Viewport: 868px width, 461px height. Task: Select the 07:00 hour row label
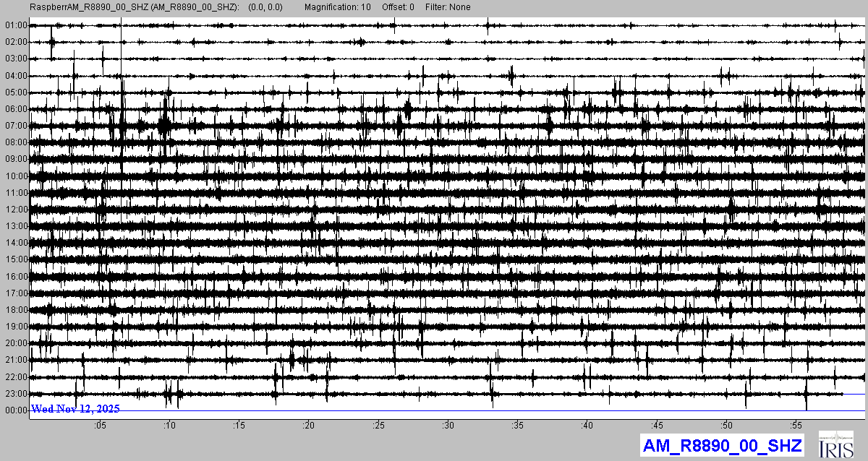[15, 126]
